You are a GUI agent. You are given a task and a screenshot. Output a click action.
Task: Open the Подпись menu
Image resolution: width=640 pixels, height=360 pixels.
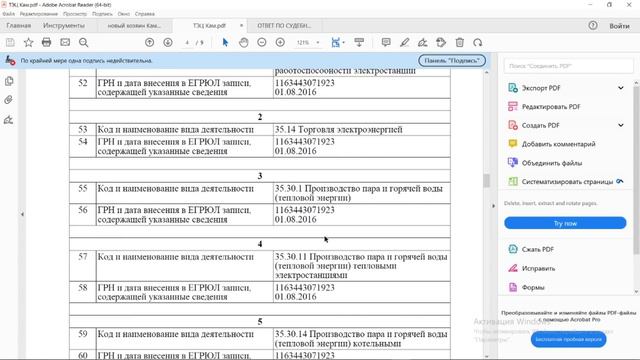click(102, 14)
